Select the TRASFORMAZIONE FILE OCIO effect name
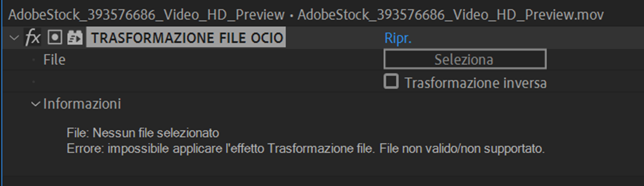 point(187,38)
